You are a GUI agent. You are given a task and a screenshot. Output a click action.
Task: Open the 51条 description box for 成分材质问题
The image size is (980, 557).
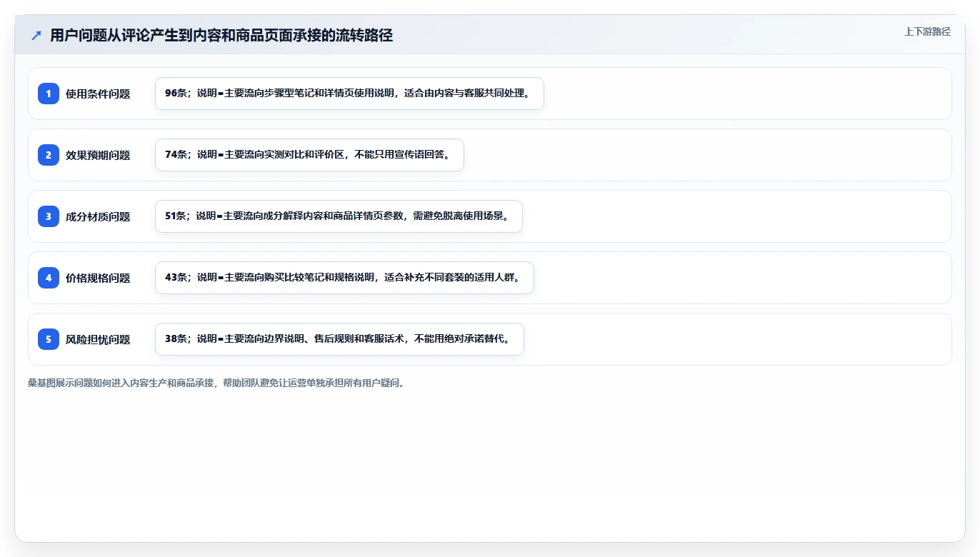tap(339, 216)
